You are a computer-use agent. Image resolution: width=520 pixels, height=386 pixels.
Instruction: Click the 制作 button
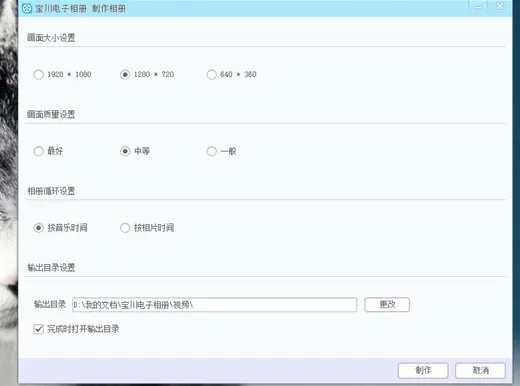423,370
